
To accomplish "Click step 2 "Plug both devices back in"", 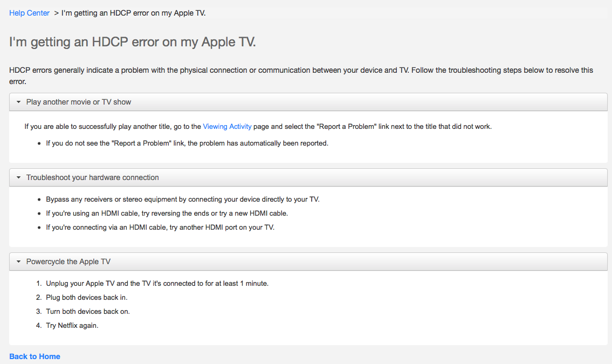I will pos(87,298).
